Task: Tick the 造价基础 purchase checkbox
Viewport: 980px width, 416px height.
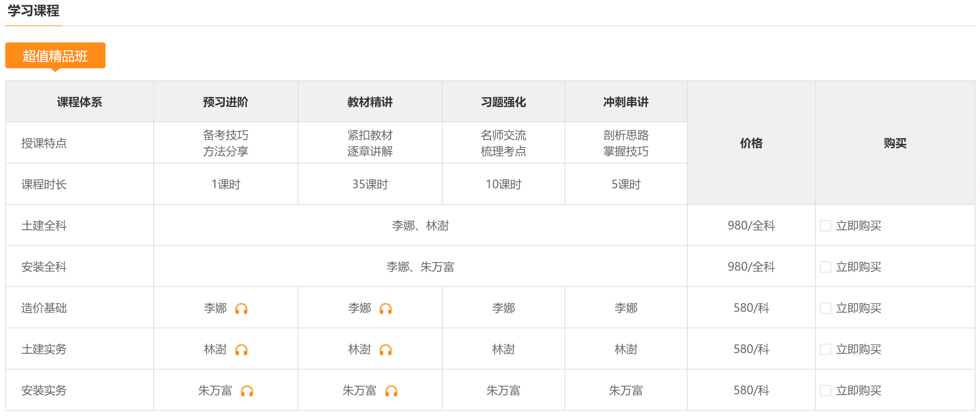Action: point(825,308)
